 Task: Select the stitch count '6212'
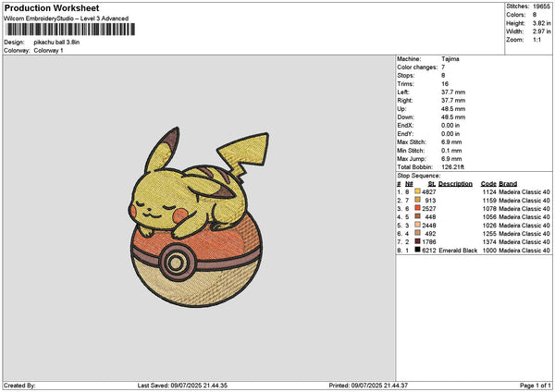click(x=428, y=251)
